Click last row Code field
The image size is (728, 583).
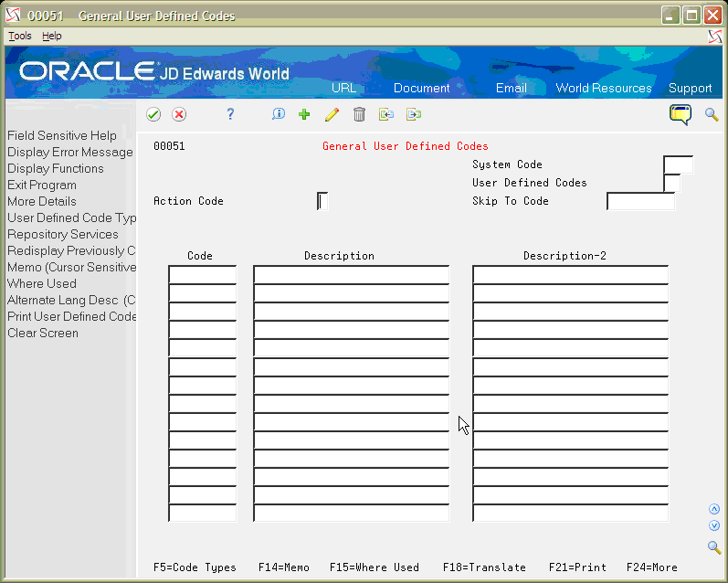(x=203, y=513)
